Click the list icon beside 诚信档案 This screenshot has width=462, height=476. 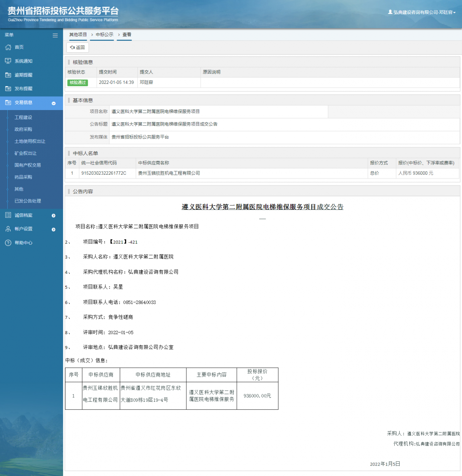(8, 215)
